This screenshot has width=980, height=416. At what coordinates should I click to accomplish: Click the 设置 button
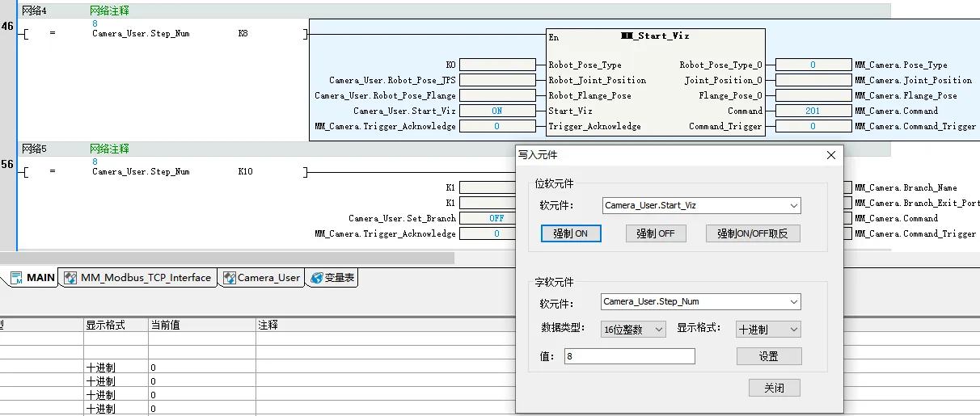point(768,356)
